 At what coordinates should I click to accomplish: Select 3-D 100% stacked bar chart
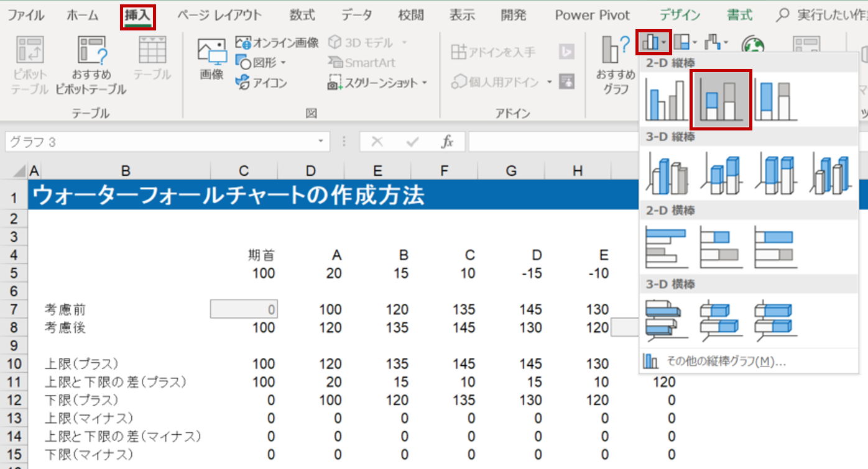coord(775,321)
